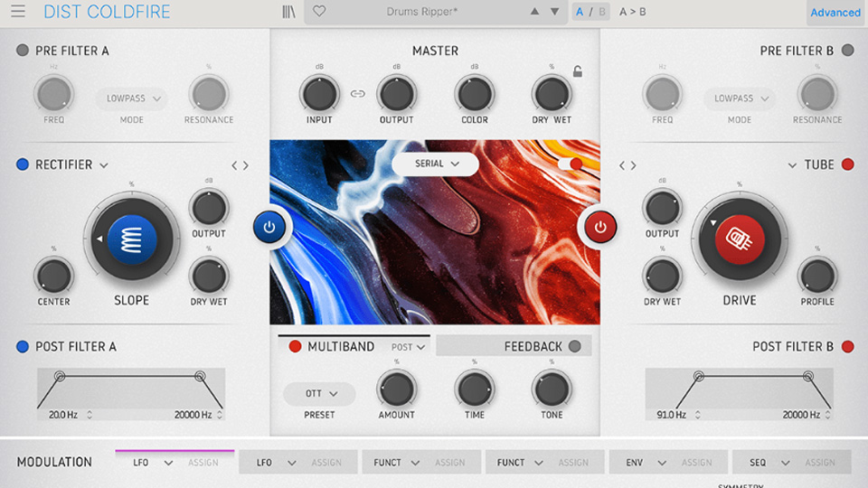868x488 pixels.
Task: Click the red Tube drive icon
Action: click(x=740, y=239)
